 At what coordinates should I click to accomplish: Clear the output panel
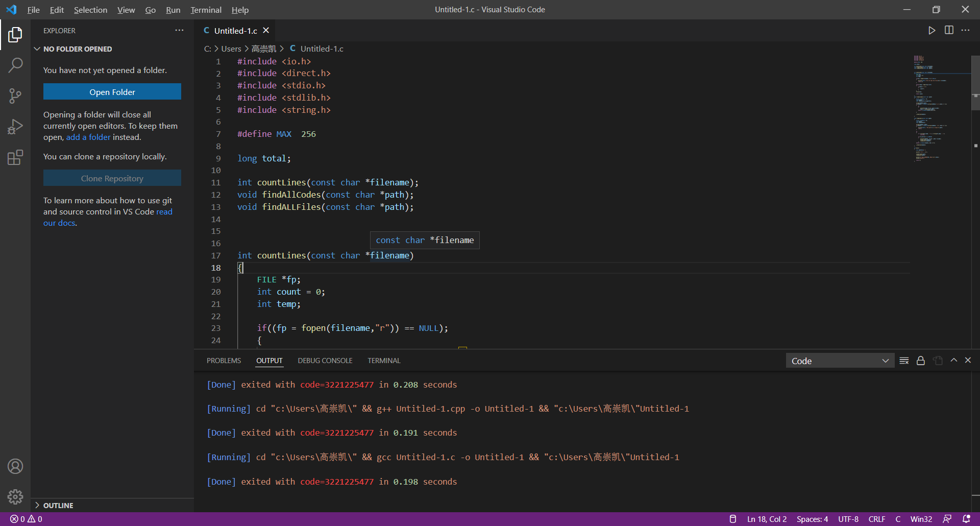(x=904, y=361)
